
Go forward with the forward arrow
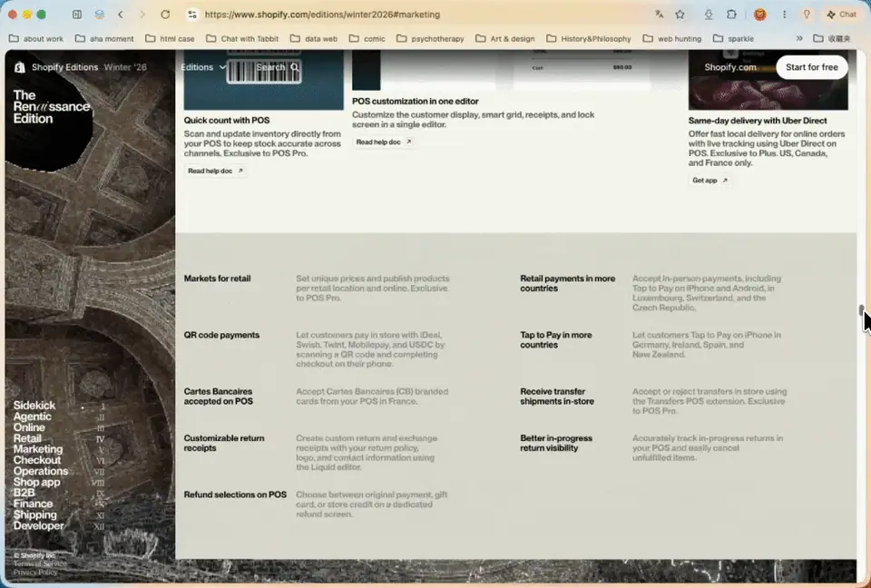coord(142,15)
